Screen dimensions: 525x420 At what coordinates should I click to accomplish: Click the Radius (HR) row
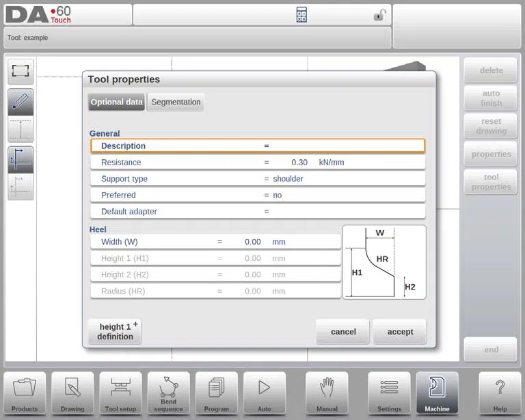pos(215,291)
